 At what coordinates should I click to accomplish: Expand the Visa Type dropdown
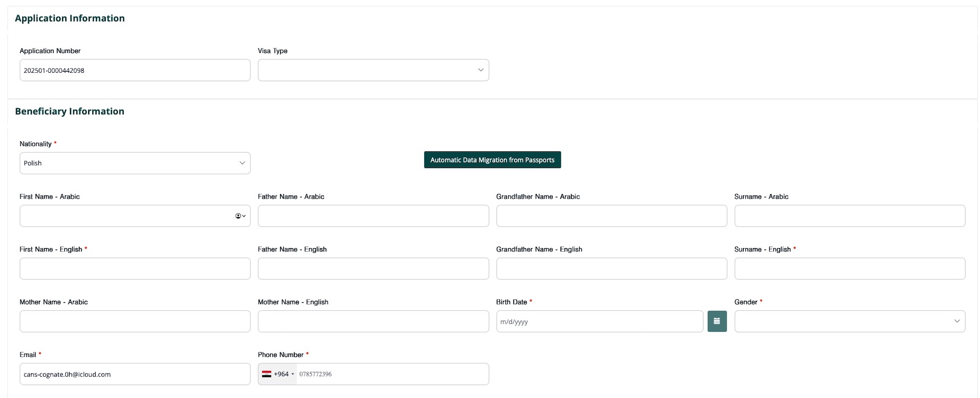pyautogui.click(x=373, y=70)
